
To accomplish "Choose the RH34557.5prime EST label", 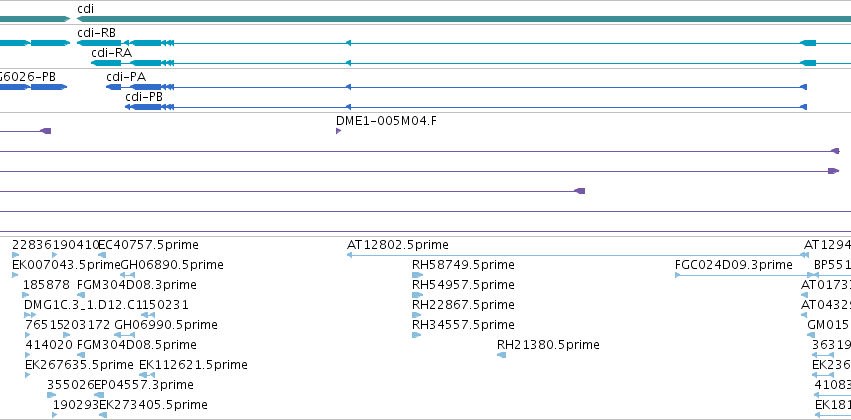I will tap(463, 325).
